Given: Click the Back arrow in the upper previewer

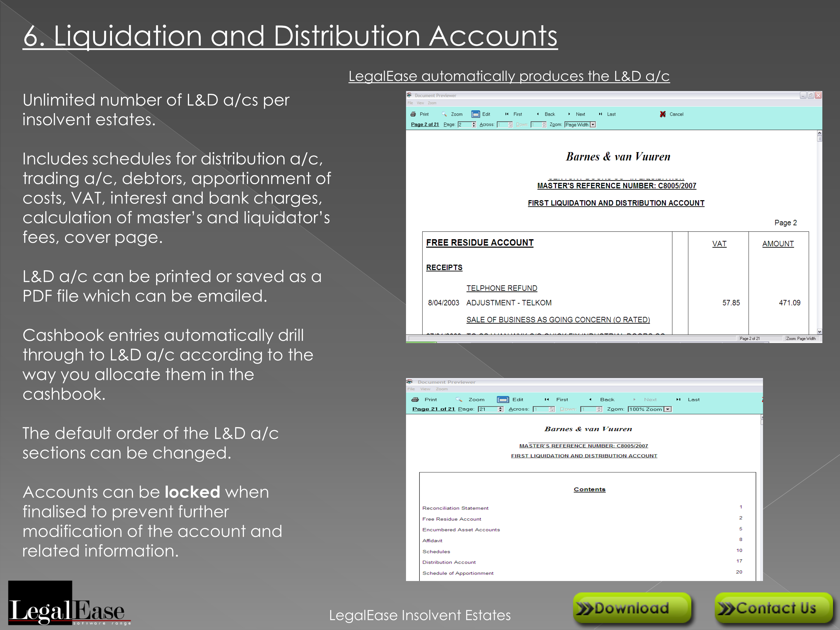Looking at the screenshot, I should (x=538, y=114).
